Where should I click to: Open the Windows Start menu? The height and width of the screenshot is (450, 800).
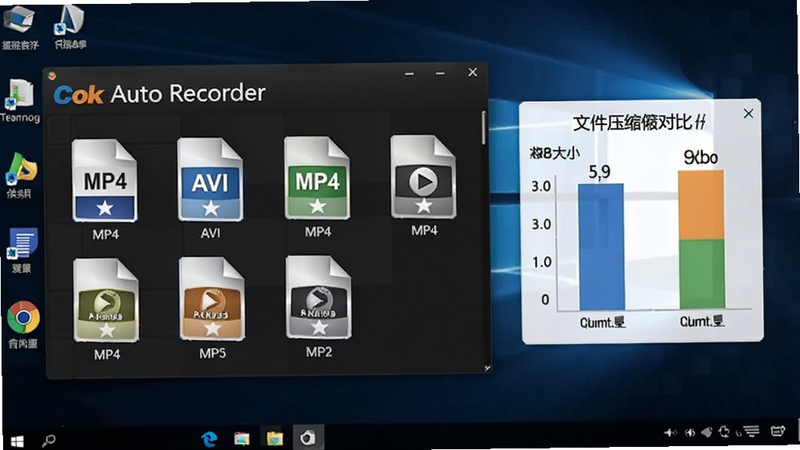tap(17, 441)
